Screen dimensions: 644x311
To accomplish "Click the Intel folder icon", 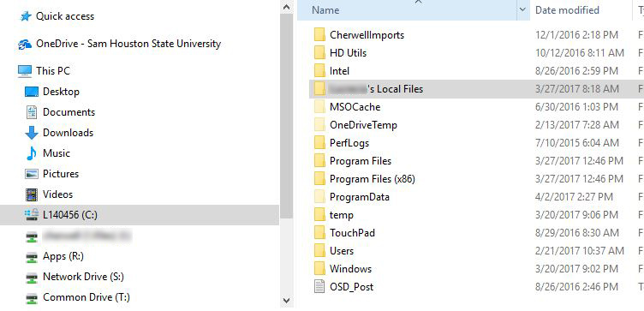I will [x=320, y=71].
